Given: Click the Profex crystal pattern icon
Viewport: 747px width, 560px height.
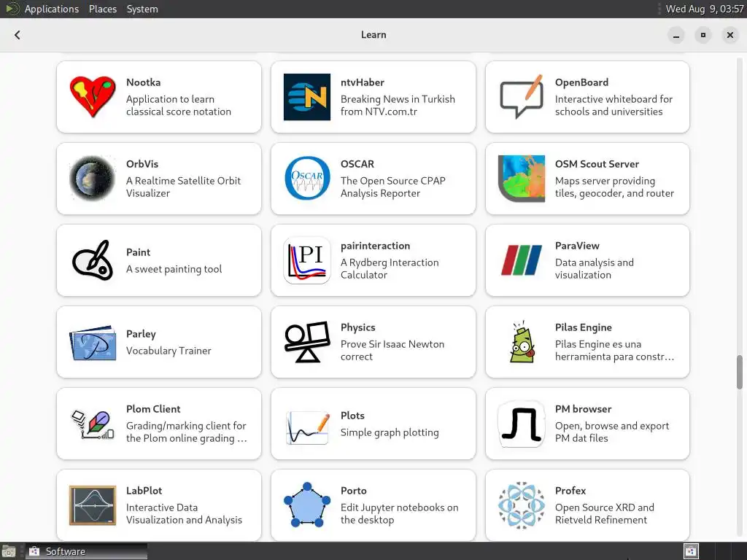Looking at the screenshot, I should pos(521,506).
